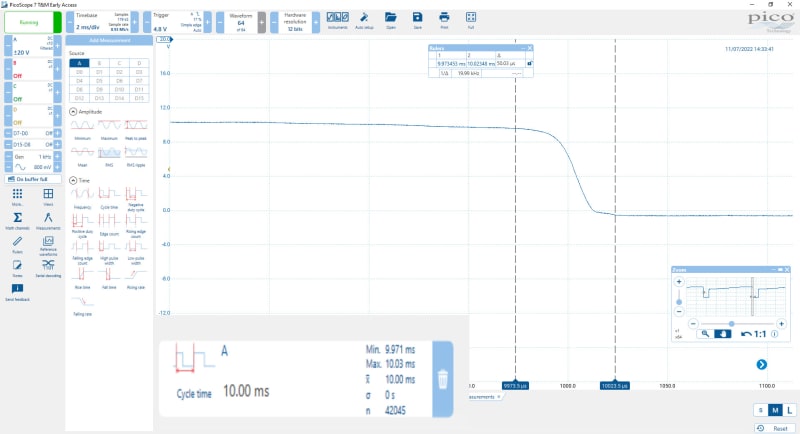Image resolution: width=800 pixels, height=434 pixels.
Task: Select source channel D
Action: 139,63
